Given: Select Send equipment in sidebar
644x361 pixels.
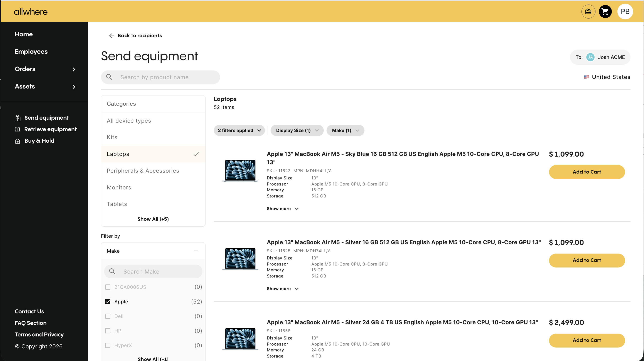Looking at the screenshot, I should click(47, 118).
